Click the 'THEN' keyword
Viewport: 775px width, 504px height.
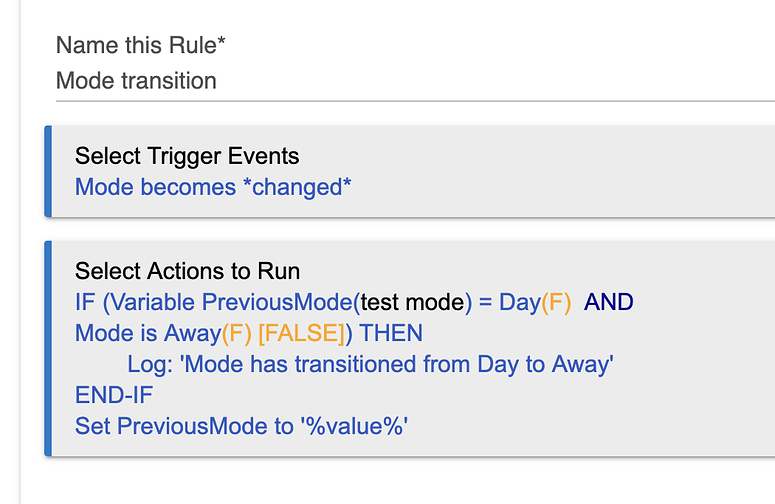pyautogui.click(x=391, y=334)
